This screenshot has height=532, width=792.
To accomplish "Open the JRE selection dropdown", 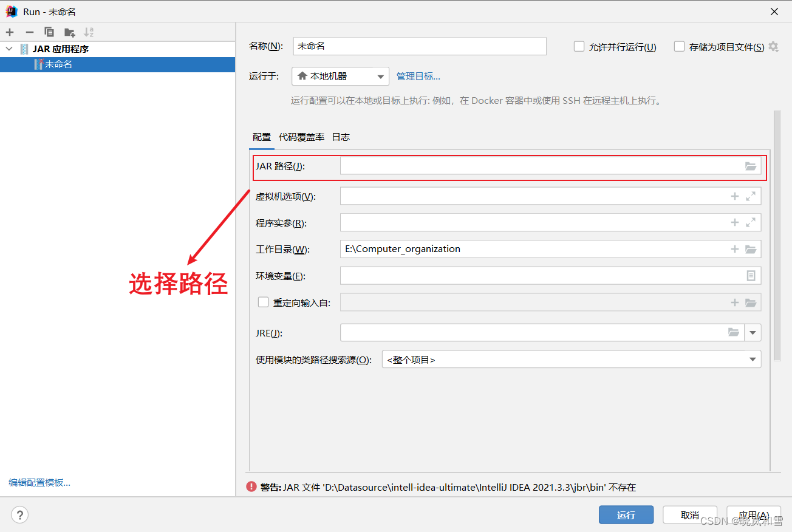I will (x=753, y=332).
